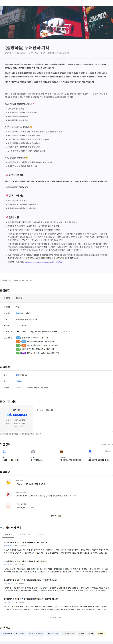Switch to the 인적성·면접 후기 tab
The height and width of the screenshot is (644, 113).
pos(25,534)
